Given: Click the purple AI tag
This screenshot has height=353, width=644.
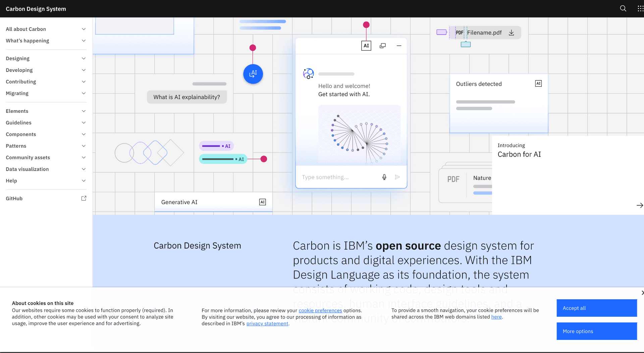Looking at the screenshot, I should 216,146.
